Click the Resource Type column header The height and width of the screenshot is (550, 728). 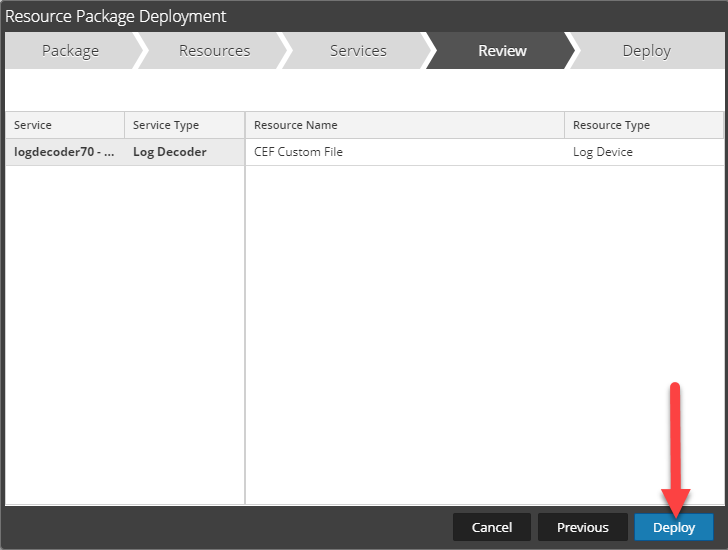[x=643, y=125]
